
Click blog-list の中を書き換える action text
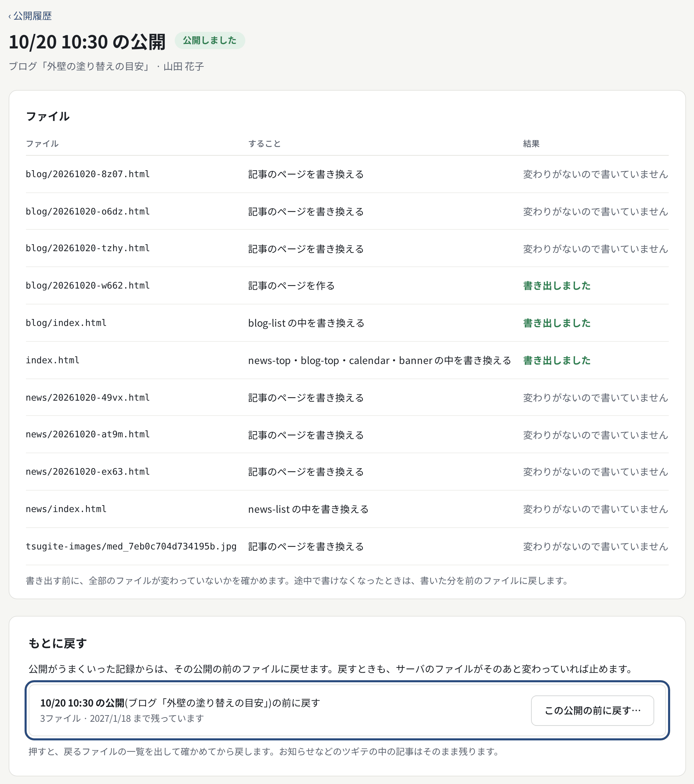(306, 323)
